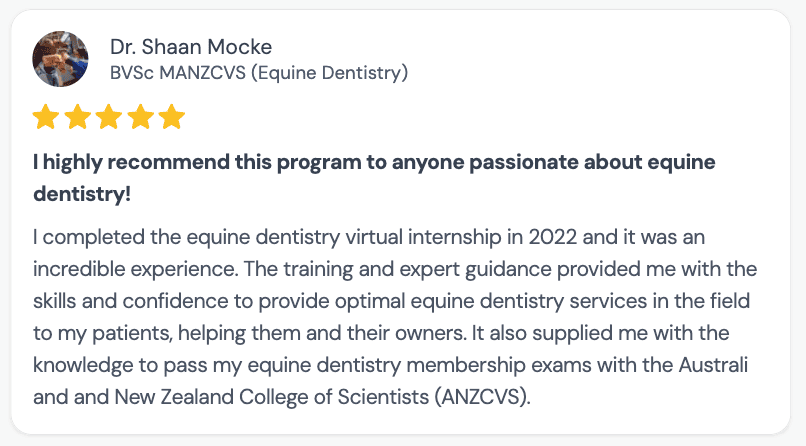Click the word "dentistry!" ending the headline
Image resolution: width=806 pixels, height=446 pixels.
pyautogui.click(x=82, y=194)
